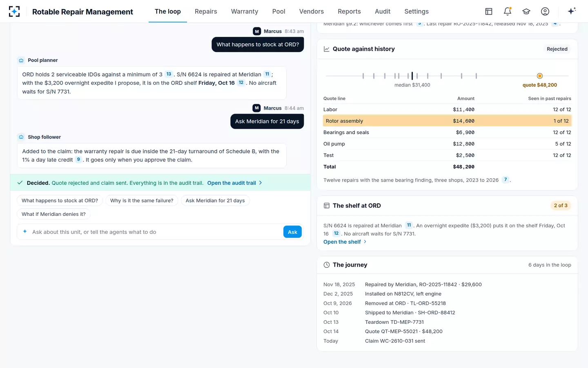Click the Rotable Repair Management logo icon
Viewport: 588px width, 368px height.
coord(14,11)
